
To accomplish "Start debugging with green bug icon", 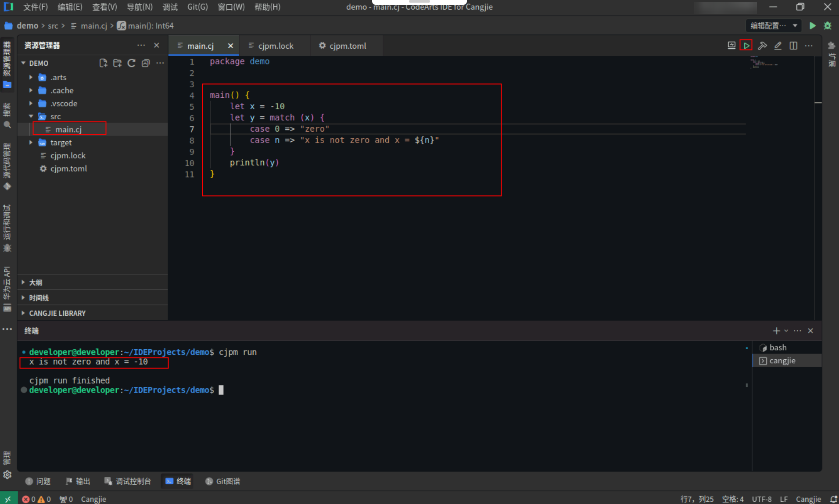I will [x=828, y=26].
